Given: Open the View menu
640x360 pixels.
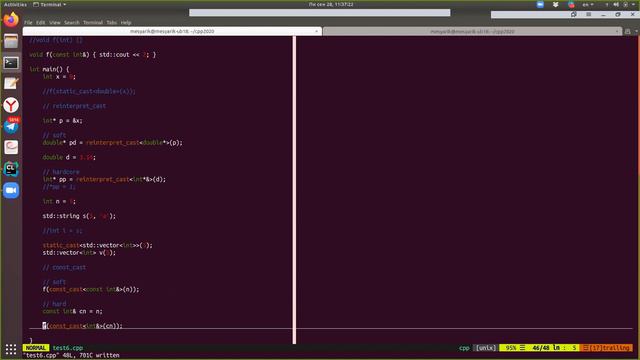Looking at the screenshot, I should [55, 22].
